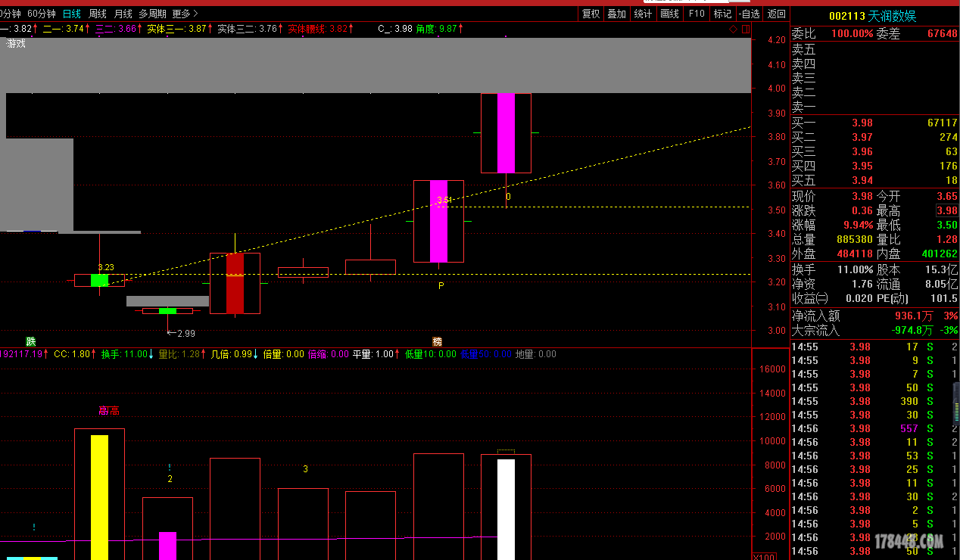The image size is (960, 560).
Task: Click the 高高 label above volume bar
Action: coord(109,411)
